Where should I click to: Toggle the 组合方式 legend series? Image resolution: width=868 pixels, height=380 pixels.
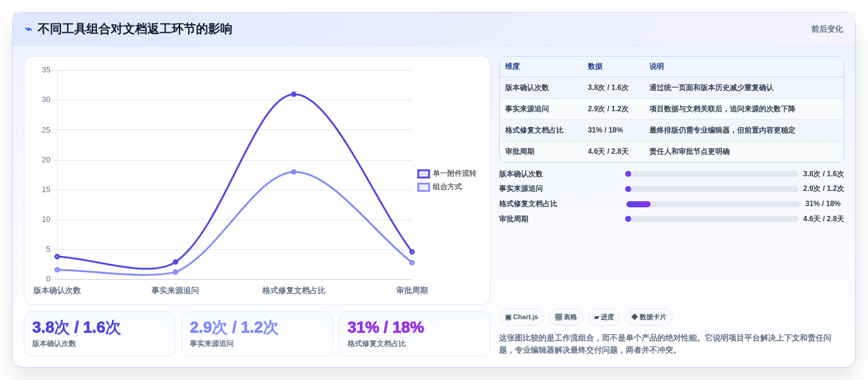pyautogui.click(x=439, y=187)
